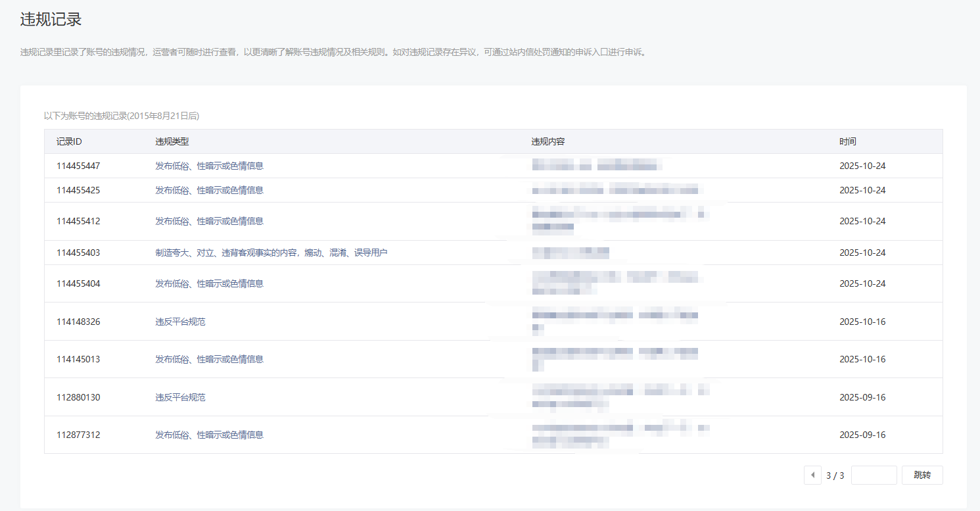Open violation content of record 114148326

tap(615, 321)
